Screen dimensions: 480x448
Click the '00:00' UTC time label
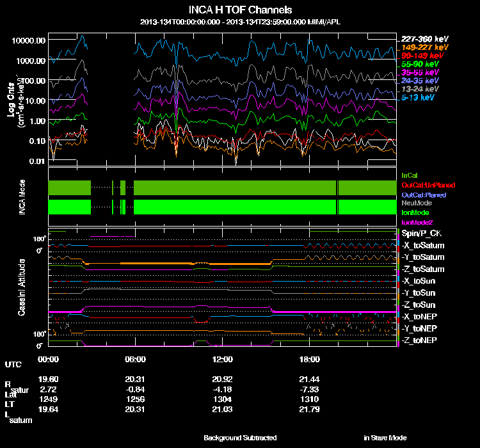click(x=48, y=359)
